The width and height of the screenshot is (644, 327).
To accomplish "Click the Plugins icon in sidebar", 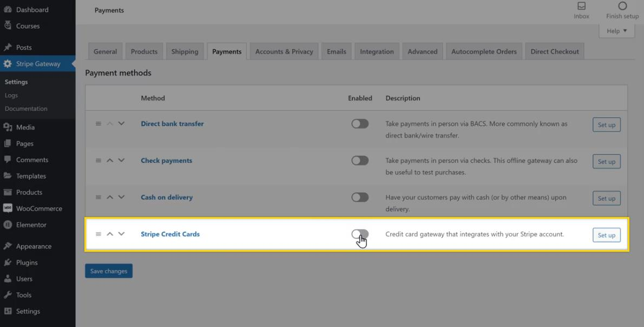I will pos(8,263).
